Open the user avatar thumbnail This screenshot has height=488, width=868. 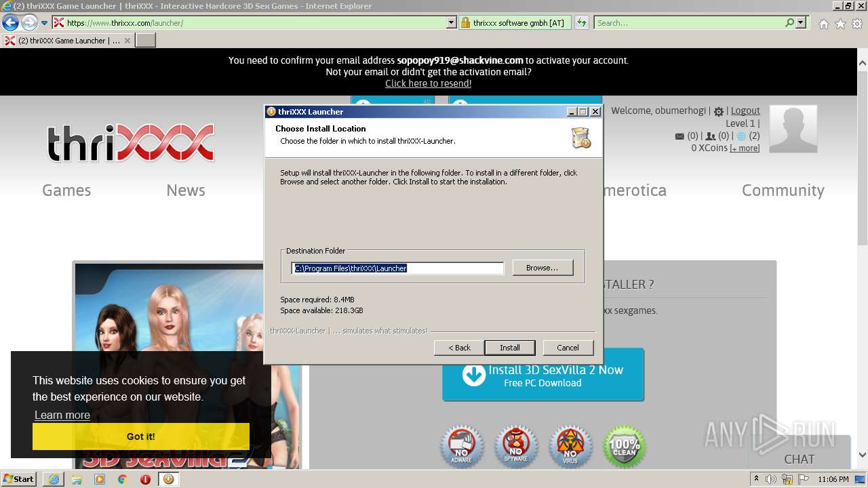(793, 129)
